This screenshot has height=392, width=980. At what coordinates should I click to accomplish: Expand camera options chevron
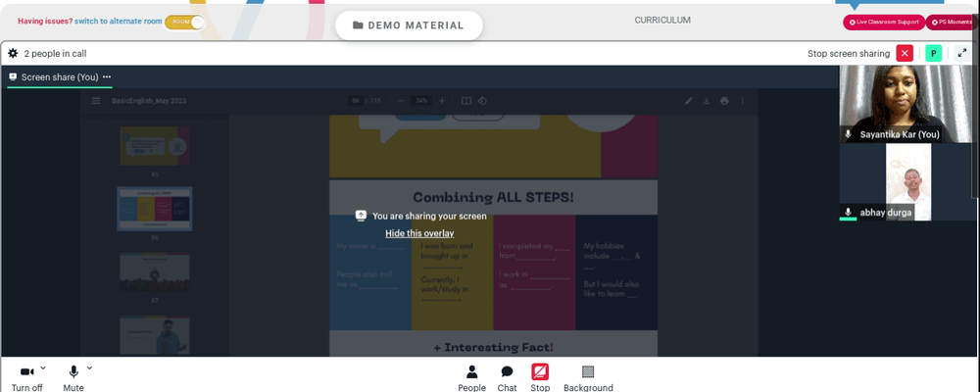pos(43,367)
